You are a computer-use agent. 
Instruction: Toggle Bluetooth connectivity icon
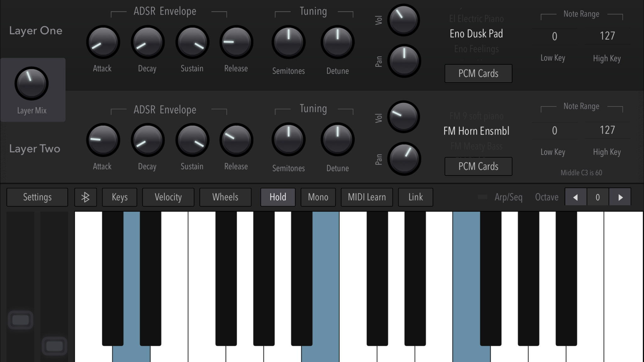click(85, 197)
